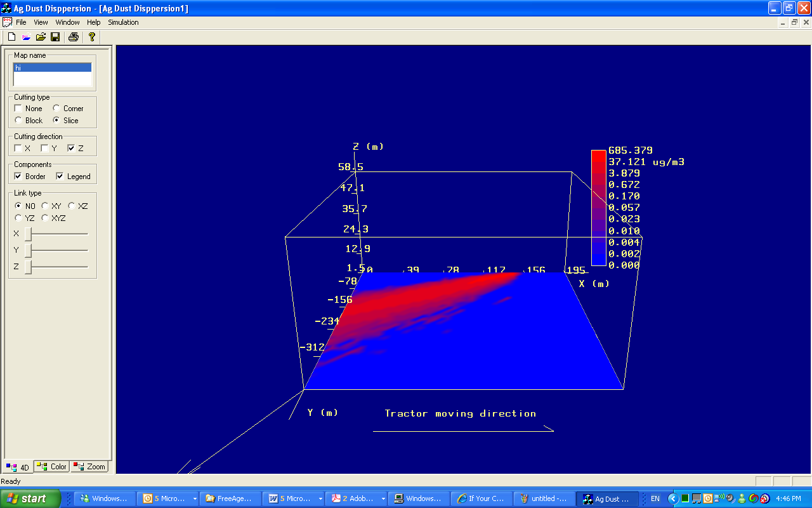Click the Help question mark icon
Image resolution: width=812 pixels, height=508 pixels.
pyautogui.click(x=92, y=37)
